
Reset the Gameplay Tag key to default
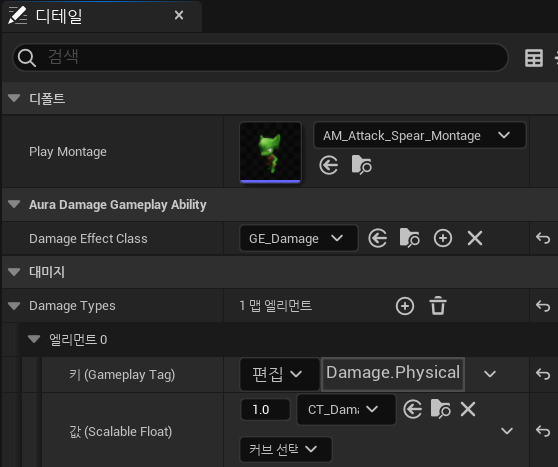click(543, 374)
